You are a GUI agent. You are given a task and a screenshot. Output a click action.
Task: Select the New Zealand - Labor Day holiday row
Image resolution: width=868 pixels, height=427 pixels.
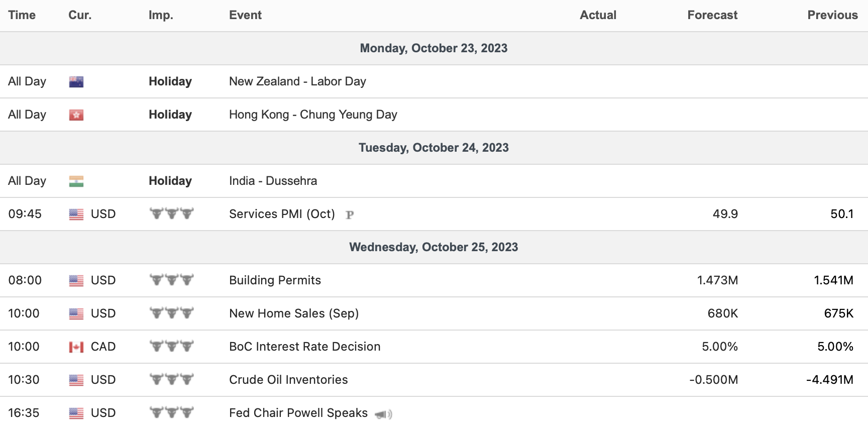tap(297, 81)
